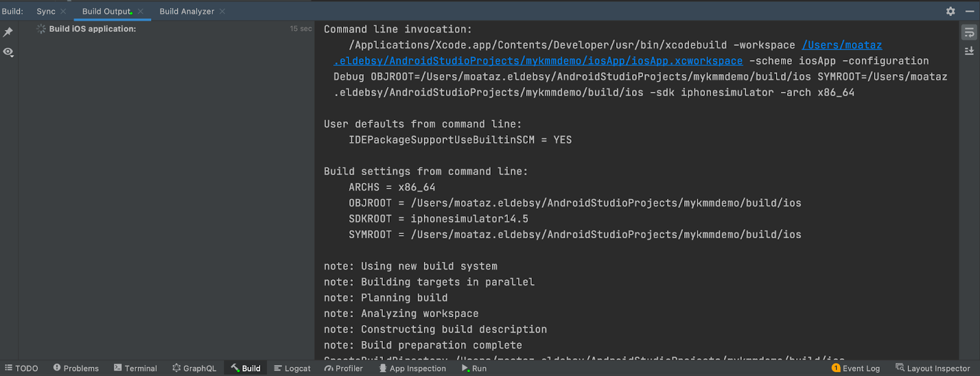
Task: Open the App Inspection tool window
Action: point(413,368)
